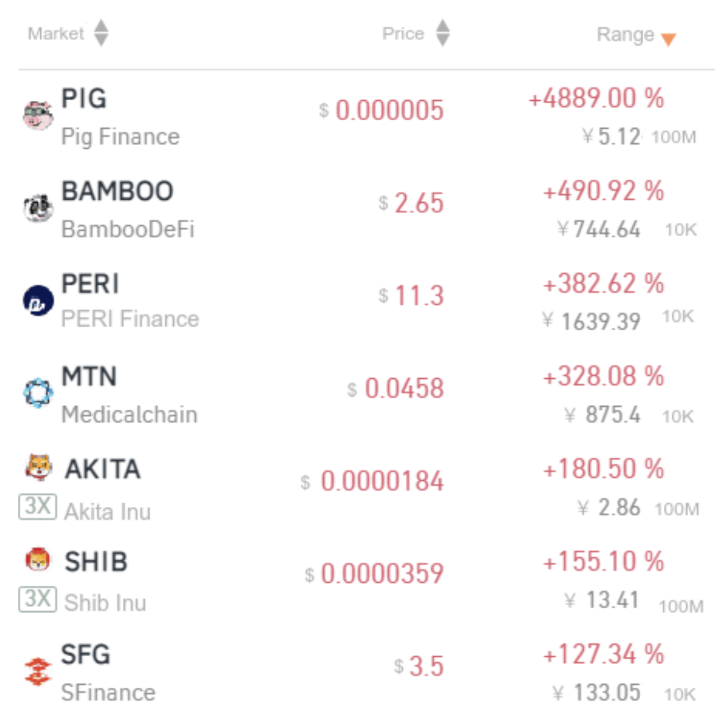Viewport: 719px width, 728px height.
Task: Click the Pig Finance coin icon
Action: click(38, 115)
